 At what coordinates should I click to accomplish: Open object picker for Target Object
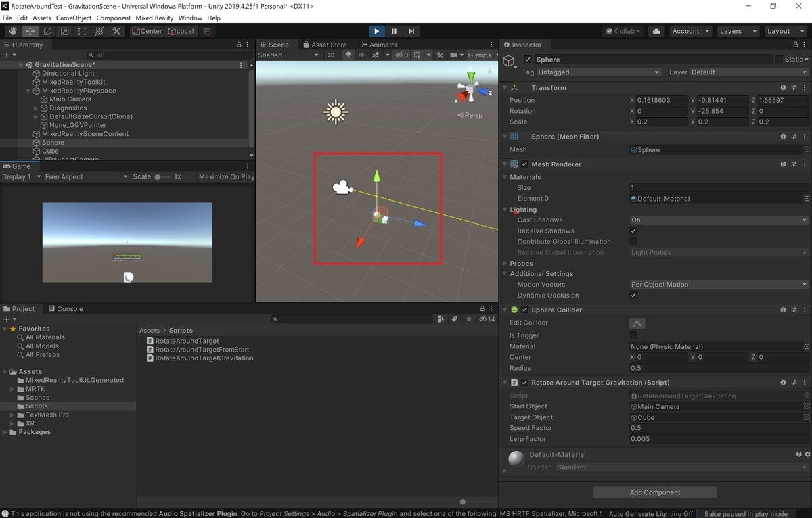coord(807,418)
